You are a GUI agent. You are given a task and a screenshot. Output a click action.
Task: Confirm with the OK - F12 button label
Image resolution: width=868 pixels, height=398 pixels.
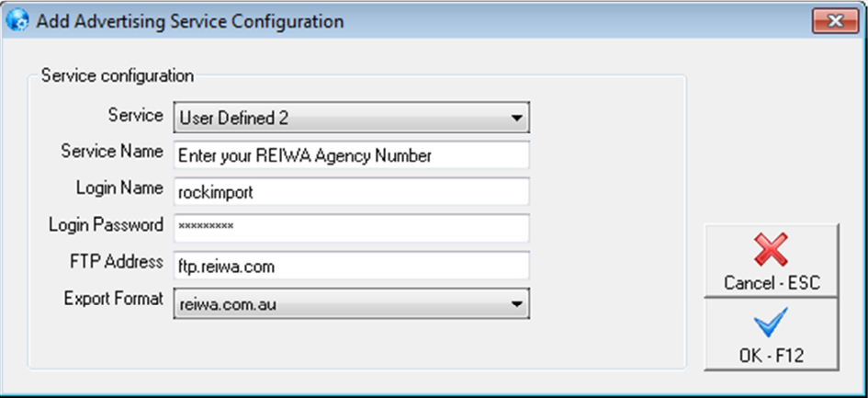coord(771,354)
